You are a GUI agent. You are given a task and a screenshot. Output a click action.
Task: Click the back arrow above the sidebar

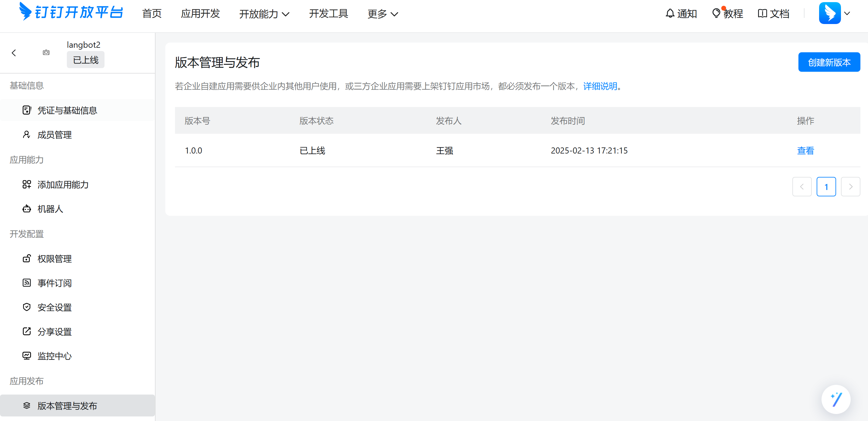13,53
